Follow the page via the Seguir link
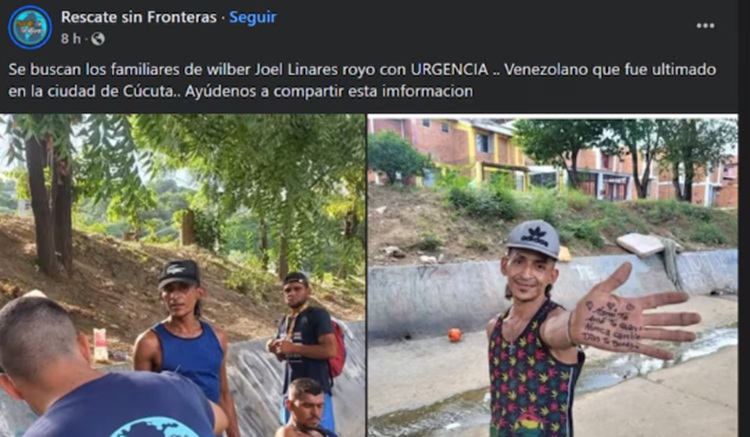The height and width of the screenshot is (437, 750). [x=253, y=17]
